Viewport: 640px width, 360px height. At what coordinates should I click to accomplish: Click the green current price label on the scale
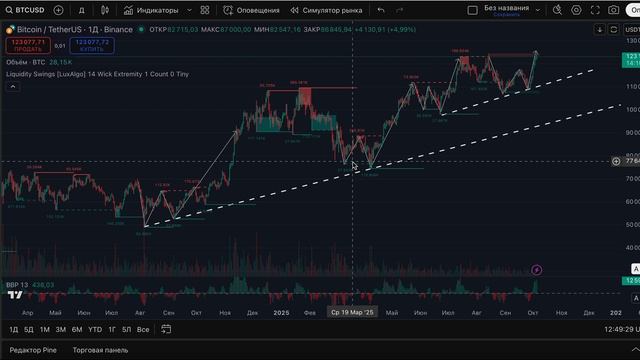[x=631, y=60]
